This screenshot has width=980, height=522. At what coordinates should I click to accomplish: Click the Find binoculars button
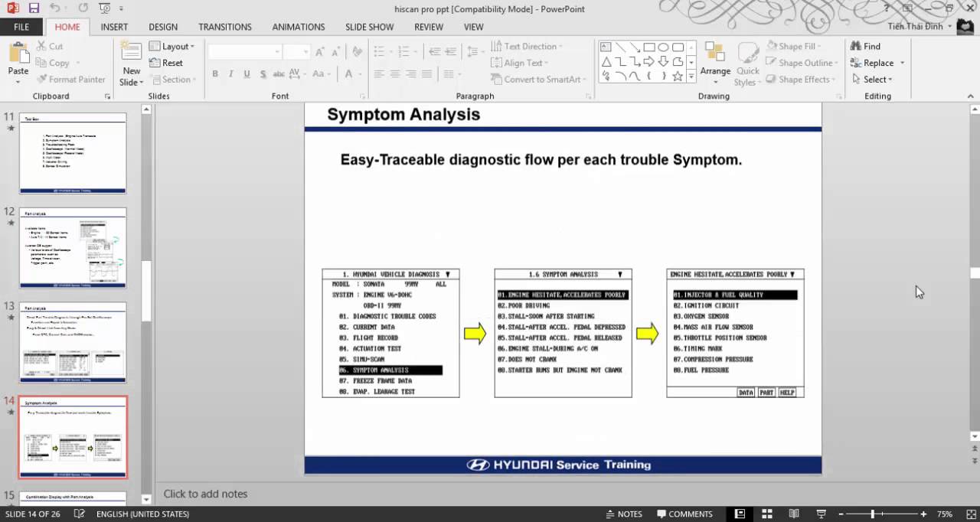pos(865,46)
